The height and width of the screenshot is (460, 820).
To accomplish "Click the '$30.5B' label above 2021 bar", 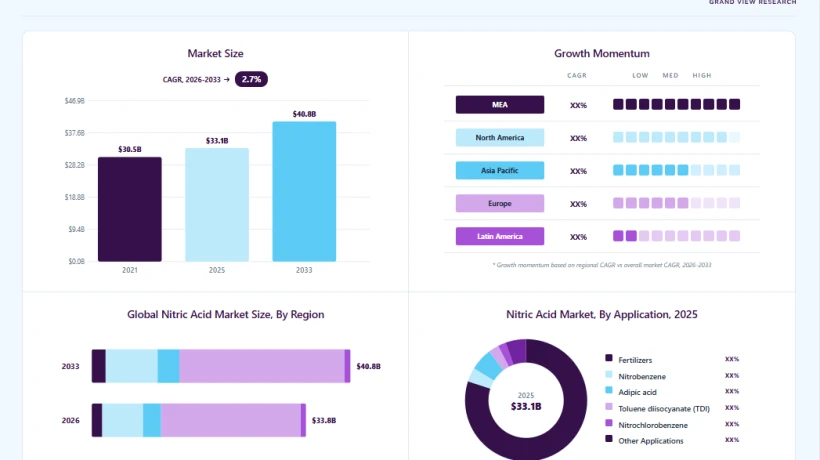I will (130, 149).
